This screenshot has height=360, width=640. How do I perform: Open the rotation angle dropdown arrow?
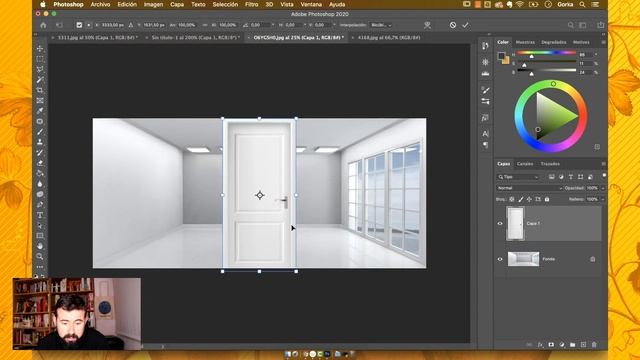point(273,25)
